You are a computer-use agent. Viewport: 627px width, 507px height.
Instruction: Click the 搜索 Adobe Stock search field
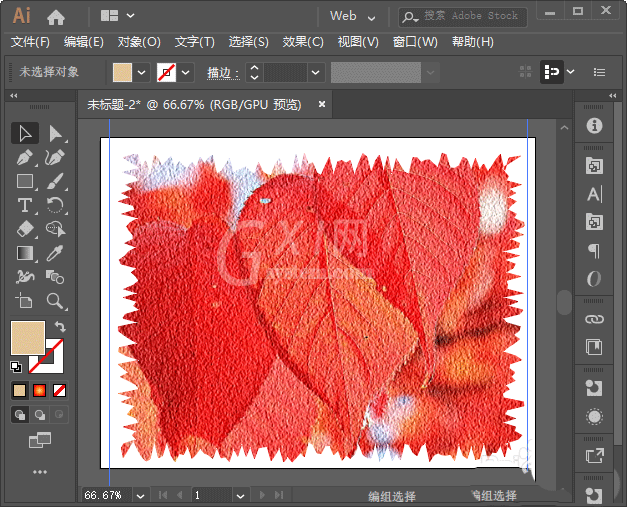click(463, 17)
